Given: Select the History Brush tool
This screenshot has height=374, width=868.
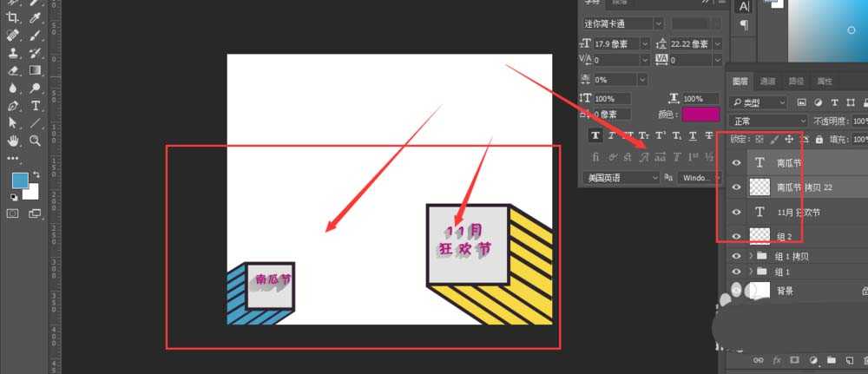Looking at the screenshot, I should tap(35, 53).
